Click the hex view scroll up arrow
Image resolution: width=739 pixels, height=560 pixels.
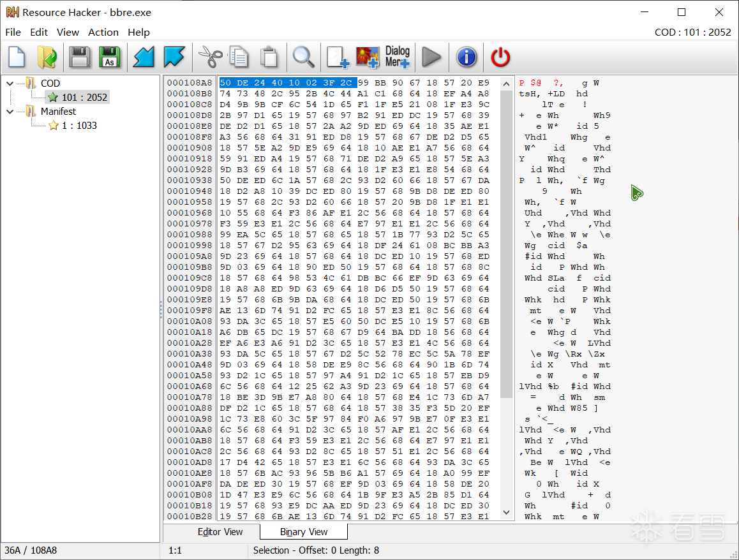pos(506,84)
